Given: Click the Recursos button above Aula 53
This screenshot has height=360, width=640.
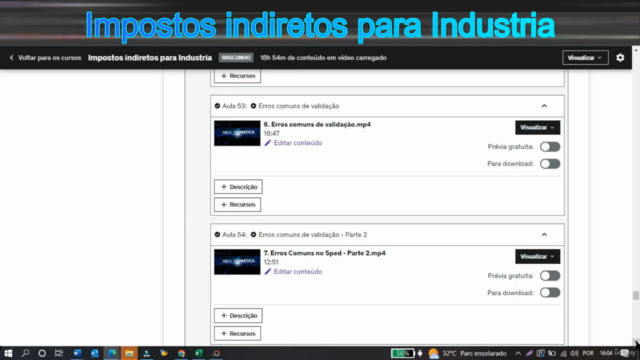Looking at the screenshot, I should click(238, 76).
